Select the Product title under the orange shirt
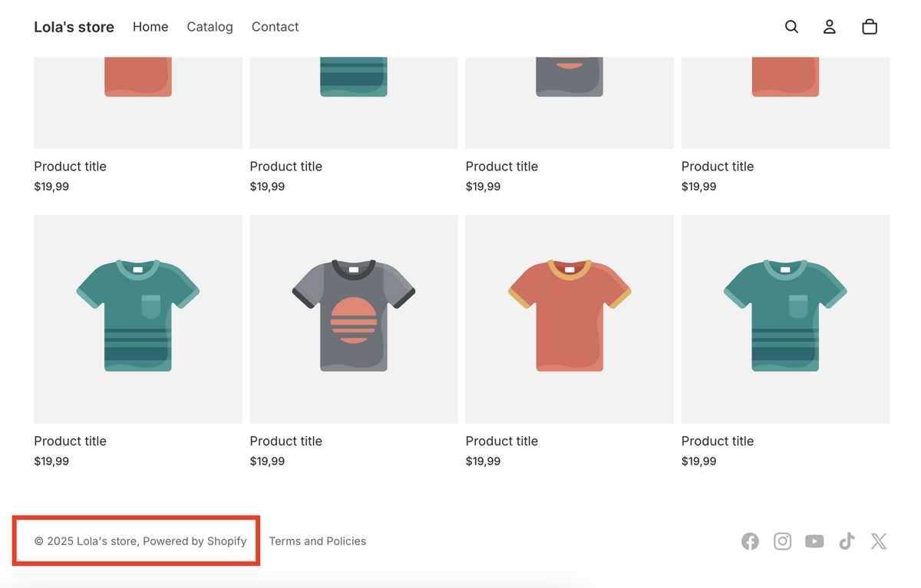The height and width of the screenshot is (588, 921). (x=501, y=441)
